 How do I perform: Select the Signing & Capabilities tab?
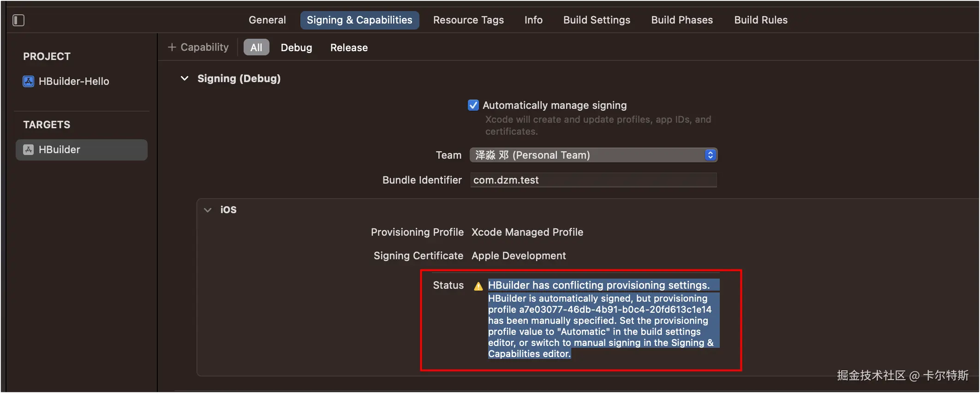[x=359, y=20]
